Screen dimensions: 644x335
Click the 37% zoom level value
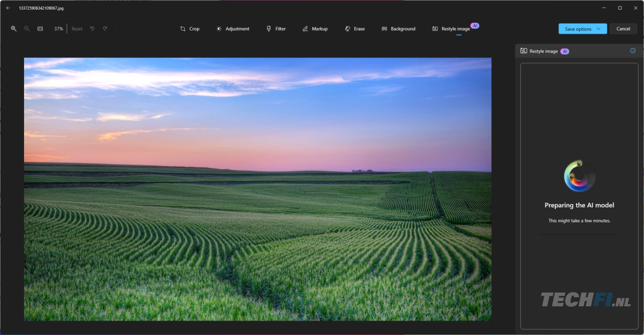point(58,29)
